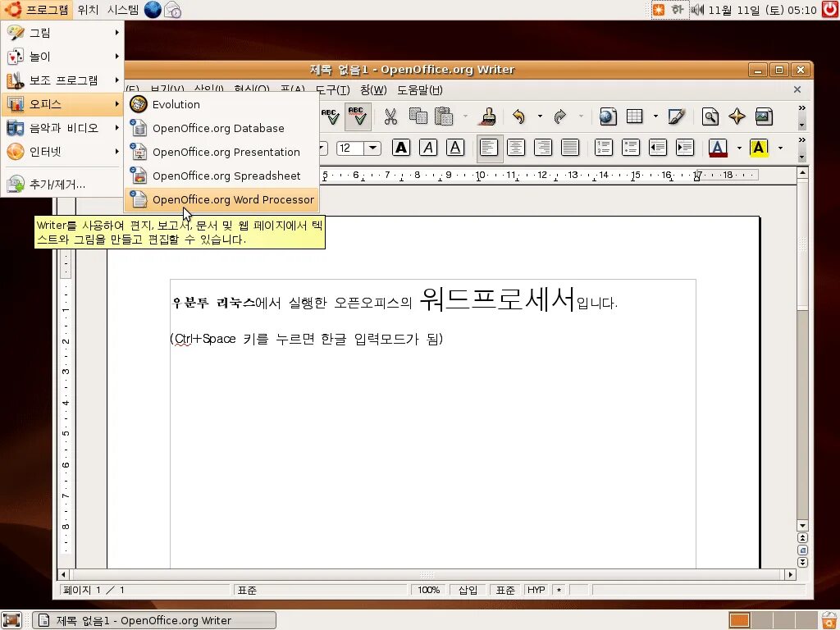Click the Cut scissors icon
The width and height of the screenshot is (840, 630).
390,116
